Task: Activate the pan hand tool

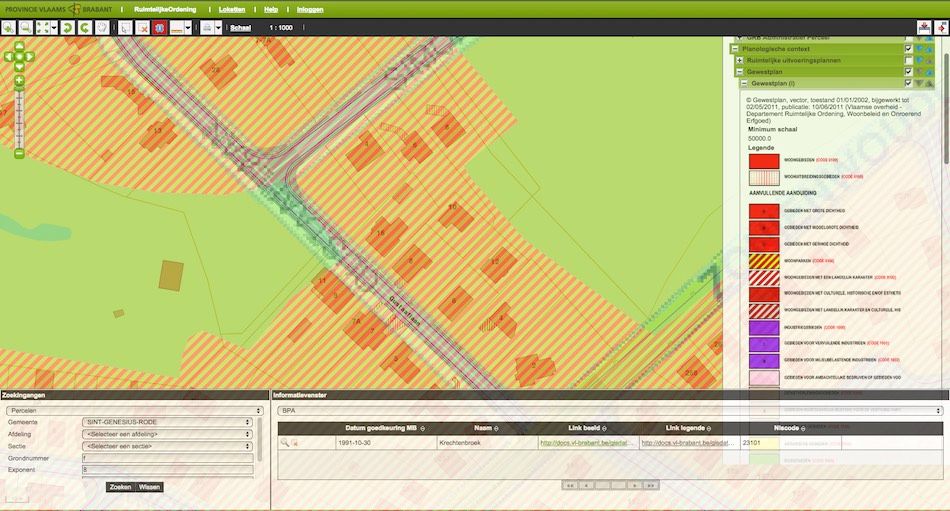Action: pyautogui.click(x=102, y=28)
